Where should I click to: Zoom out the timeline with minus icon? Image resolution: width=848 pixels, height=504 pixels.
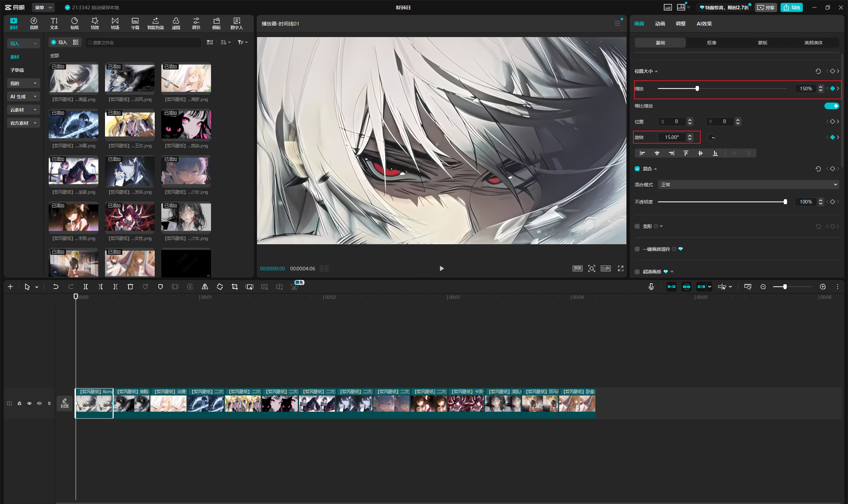(763, 287)
